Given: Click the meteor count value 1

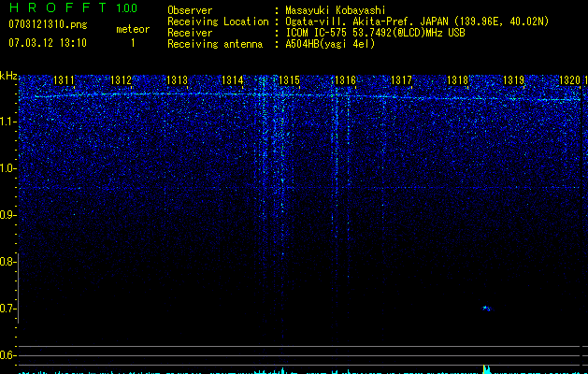Looking at the screenshot, I should pyautogui.click(x=133, y=43).
